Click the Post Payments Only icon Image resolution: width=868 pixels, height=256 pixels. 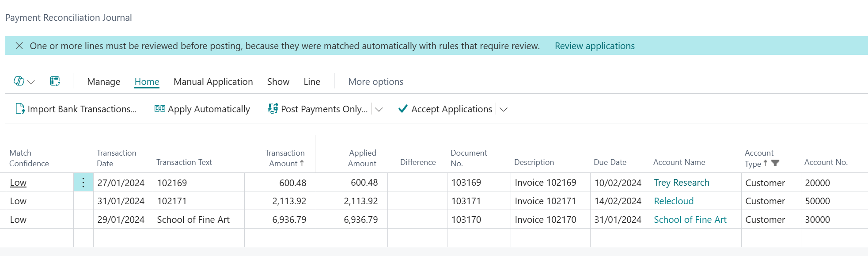point(273,109)
